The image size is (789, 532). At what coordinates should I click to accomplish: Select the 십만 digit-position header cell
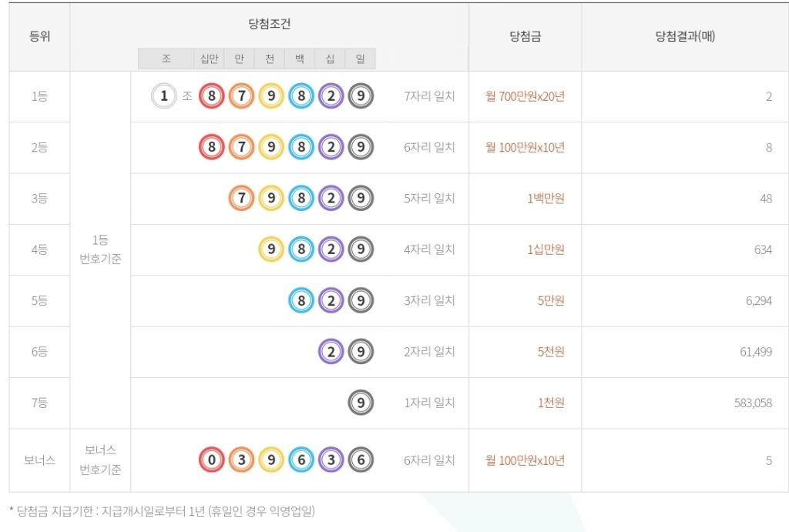209,59
